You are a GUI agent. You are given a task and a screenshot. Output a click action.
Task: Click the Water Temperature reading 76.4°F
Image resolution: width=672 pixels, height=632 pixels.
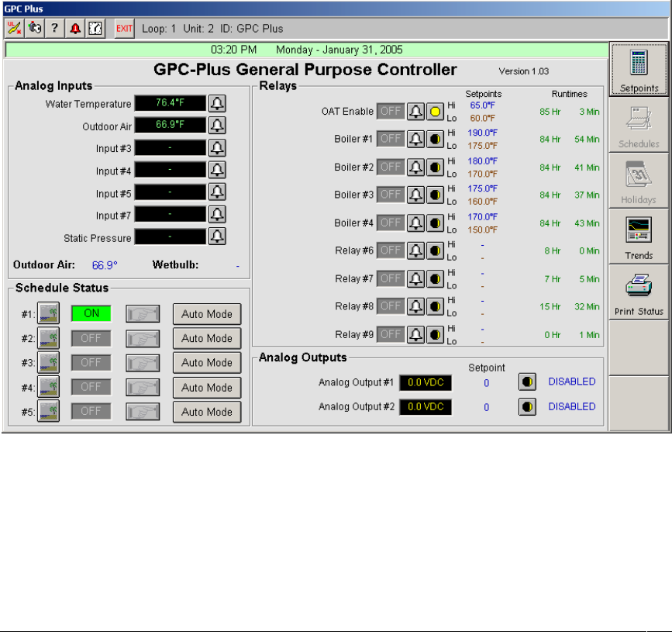click(171, 103)
